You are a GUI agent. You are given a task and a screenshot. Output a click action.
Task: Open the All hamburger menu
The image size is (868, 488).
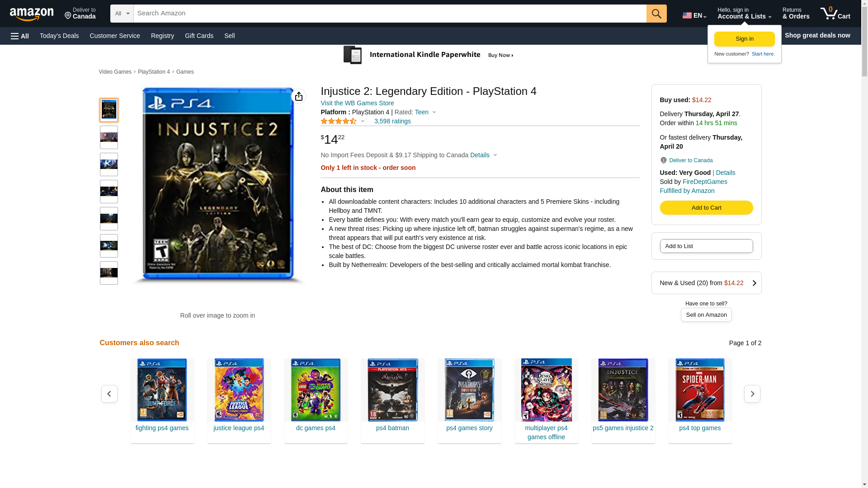pos(20,36)
